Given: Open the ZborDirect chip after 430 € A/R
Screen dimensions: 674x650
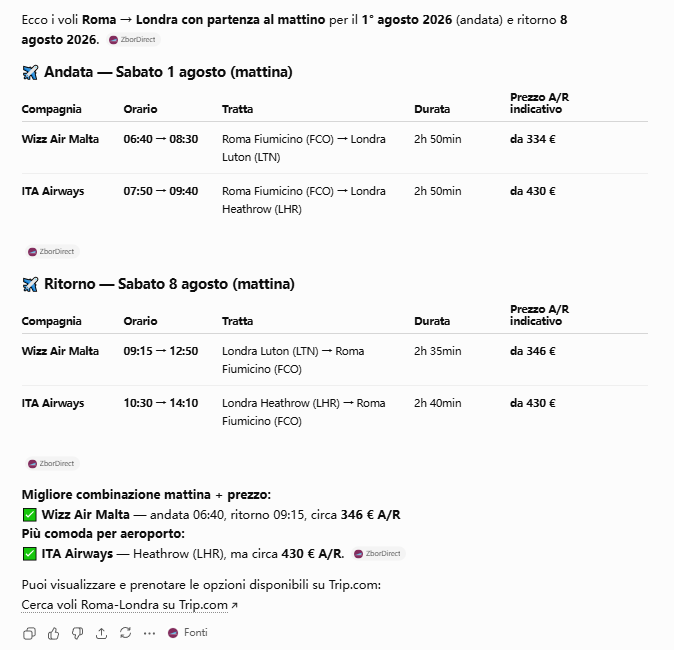Looking at the screenshot, I should 378,554.
